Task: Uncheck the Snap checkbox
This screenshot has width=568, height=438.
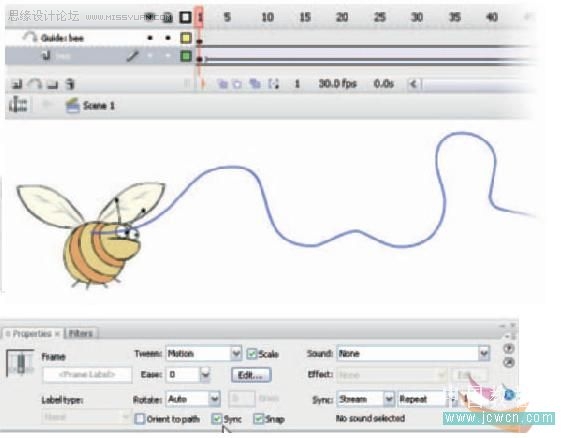Action: (x=258, y=419)
